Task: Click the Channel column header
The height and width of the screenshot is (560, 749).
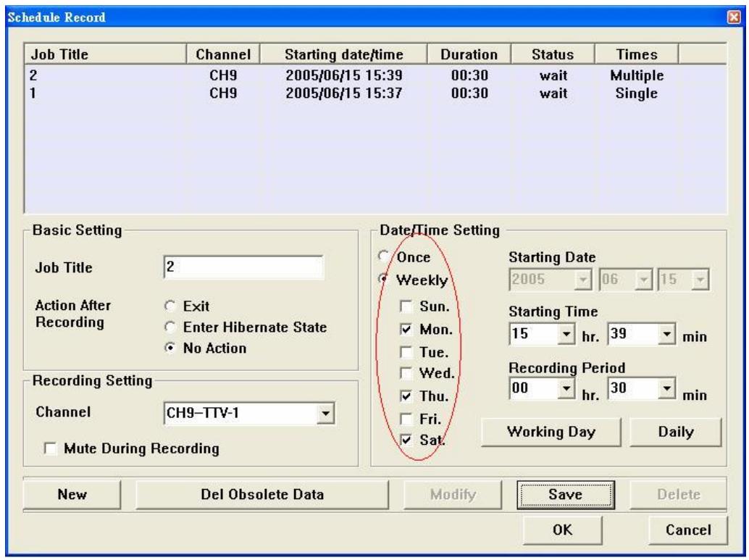Action: [223, 54]
